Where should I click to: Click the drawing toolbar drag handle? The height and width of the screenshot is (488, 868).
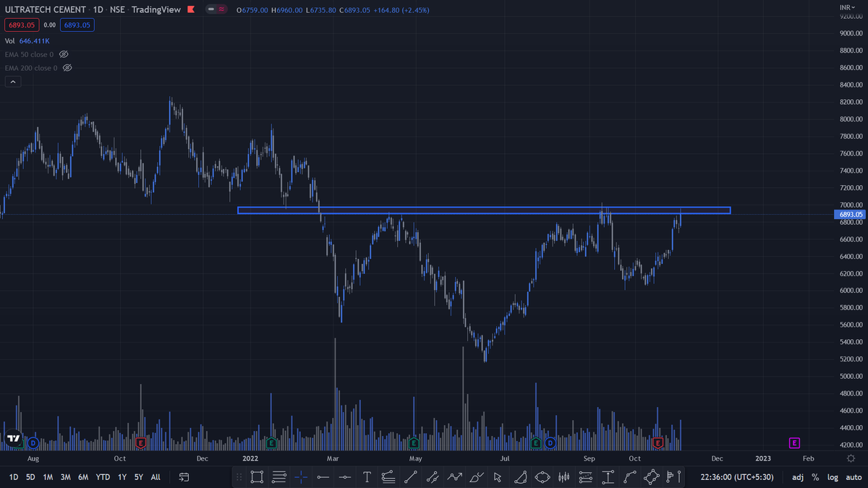pos(239,476)
